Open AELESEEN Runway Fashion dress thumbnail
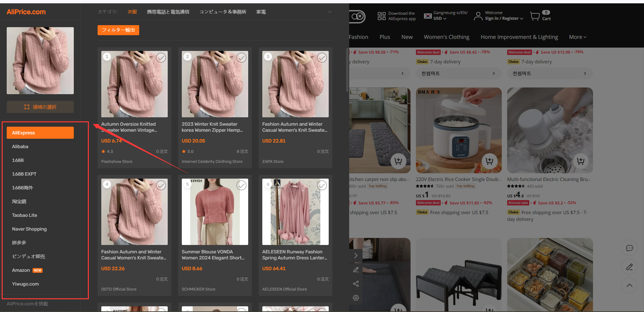The image size is (644, 312). 296,212
